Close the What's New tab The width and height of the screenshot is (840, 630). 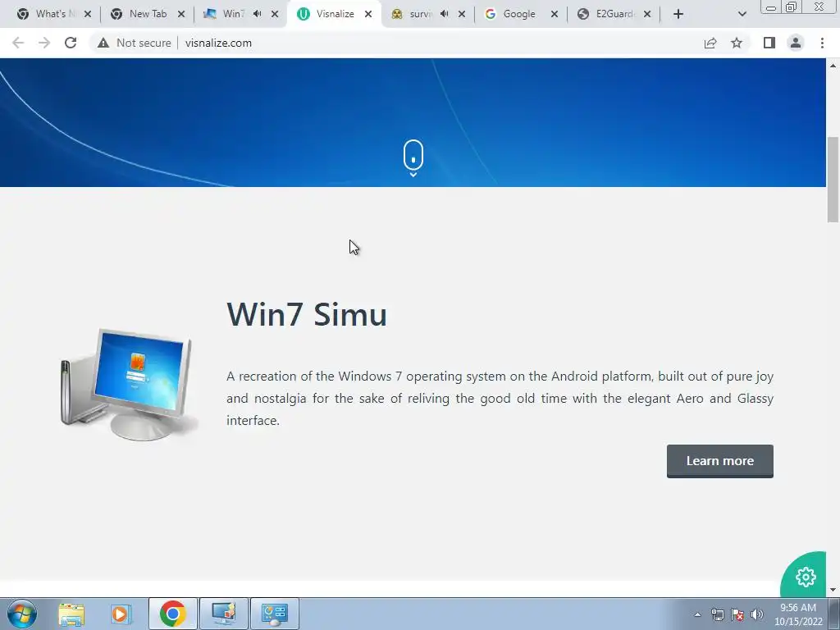(x=88, y=14)
